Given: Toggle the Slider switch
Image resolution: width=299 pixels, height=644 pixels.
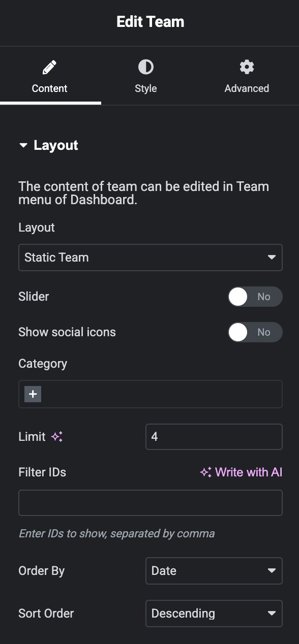Looking at the screenshot, I should click(255, 297).
